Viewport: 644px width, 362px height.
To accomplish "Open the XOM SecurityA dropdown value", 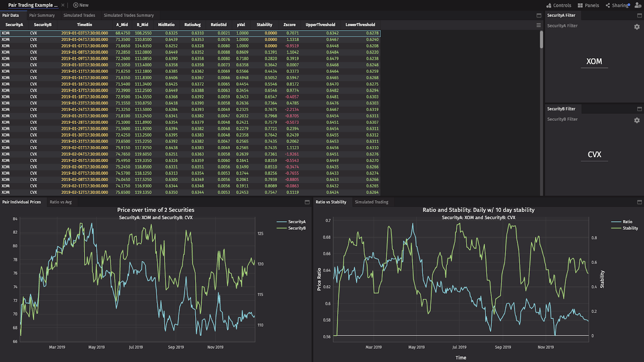I will (x=594, y=62).
